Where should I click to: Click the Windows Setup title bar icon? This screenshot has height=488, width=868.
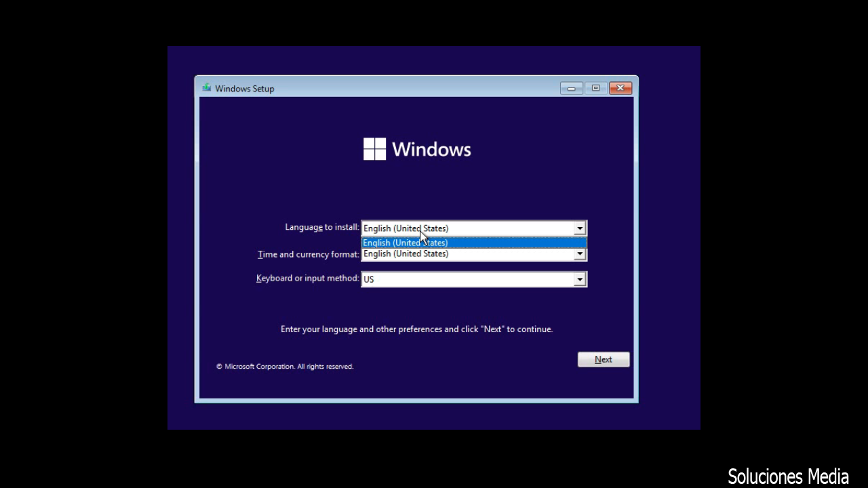click(x=207, y=87)
